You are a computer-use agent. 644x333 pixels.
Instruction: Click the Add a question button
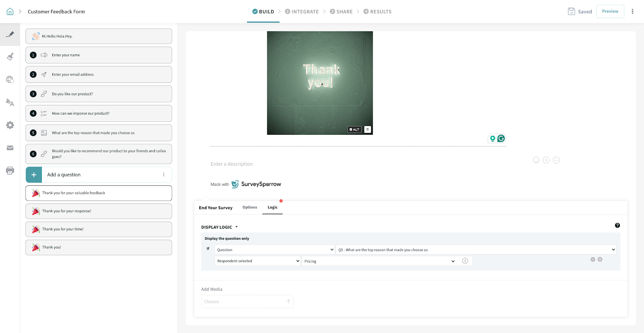64,175
